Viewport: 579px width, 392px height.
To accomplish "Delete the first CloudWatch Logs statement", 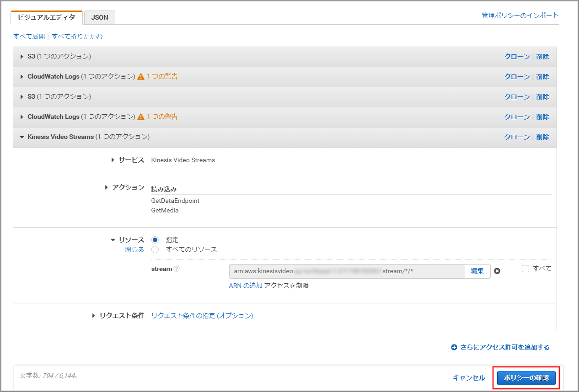I will [x=542, y=77].
